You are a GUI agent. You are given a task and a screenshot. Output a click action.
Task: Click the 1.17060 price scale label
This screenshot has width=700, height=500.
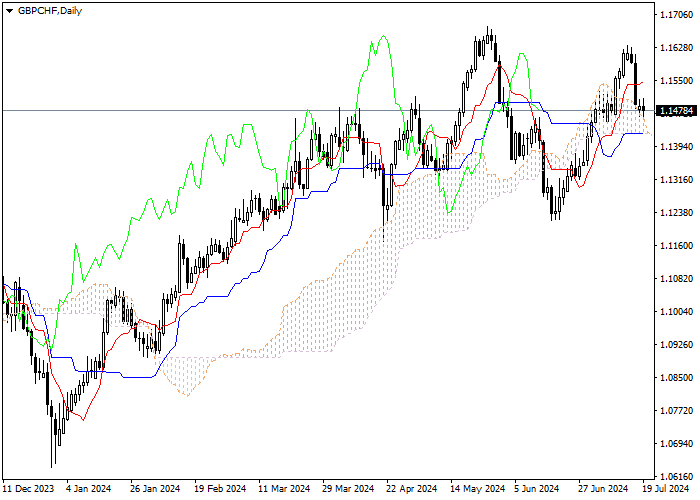(676, 15)
